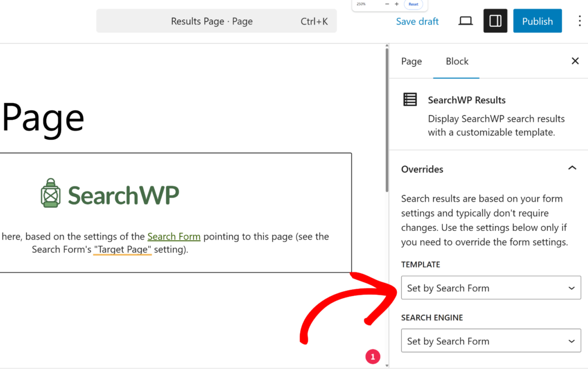Click the editor vertical scrollbar thumb
This screenshot has width=588, height=370.
tap(387, 120)
